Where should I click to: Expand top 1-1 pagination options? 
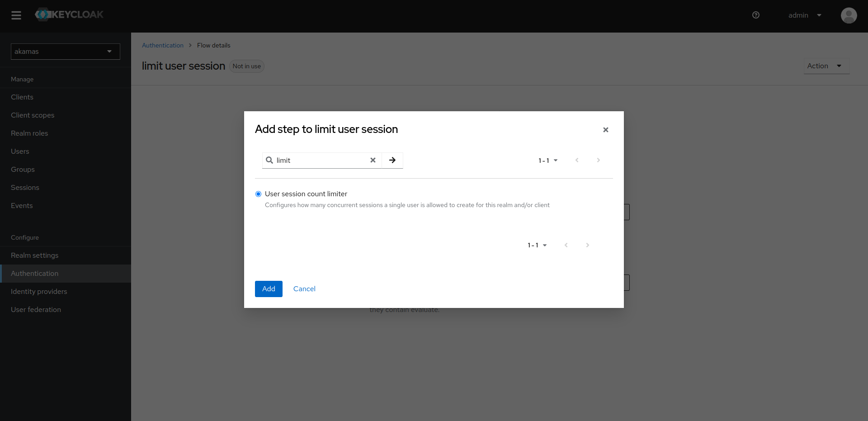point(548,161)
